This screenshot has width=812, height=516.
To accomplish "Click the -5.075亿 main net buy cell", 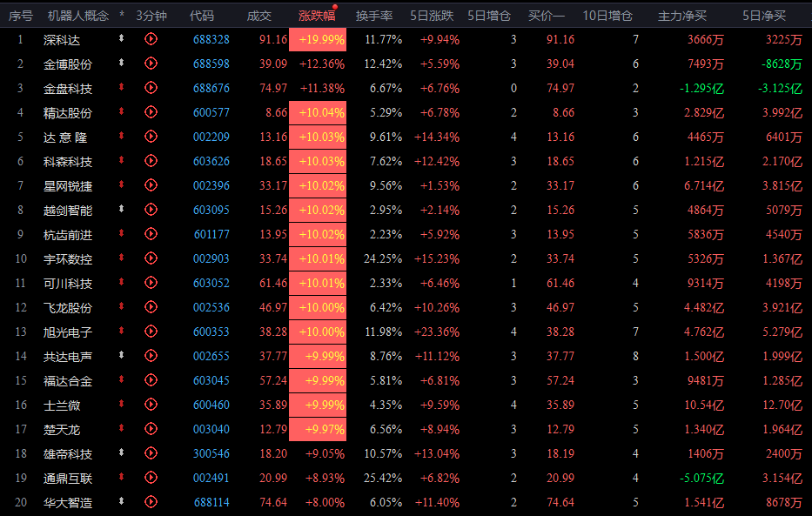I will click(701, 478).
